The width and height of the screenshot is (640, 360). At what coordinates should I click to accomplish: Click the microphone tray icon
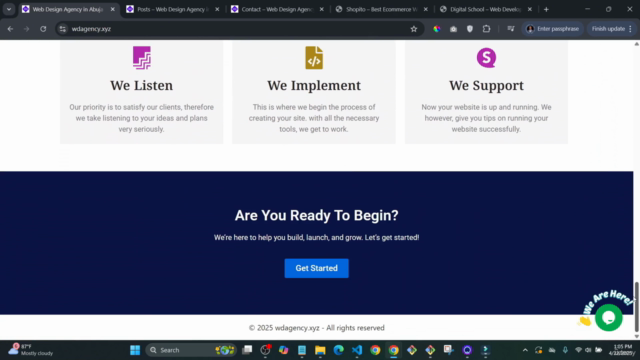[565, 350]
